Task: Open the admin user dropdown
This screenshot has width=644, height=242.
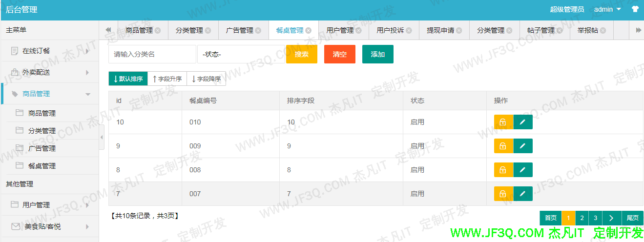Action: pos(607,9)
